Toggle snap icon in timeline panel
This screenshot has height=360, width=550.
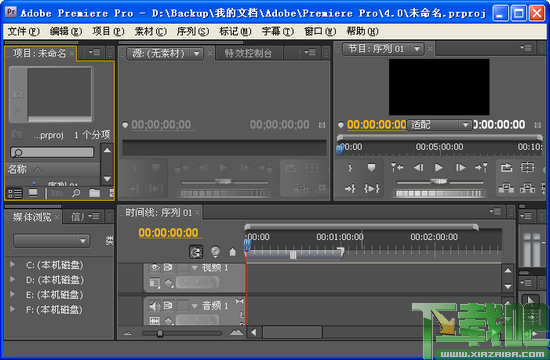(196, 252)
